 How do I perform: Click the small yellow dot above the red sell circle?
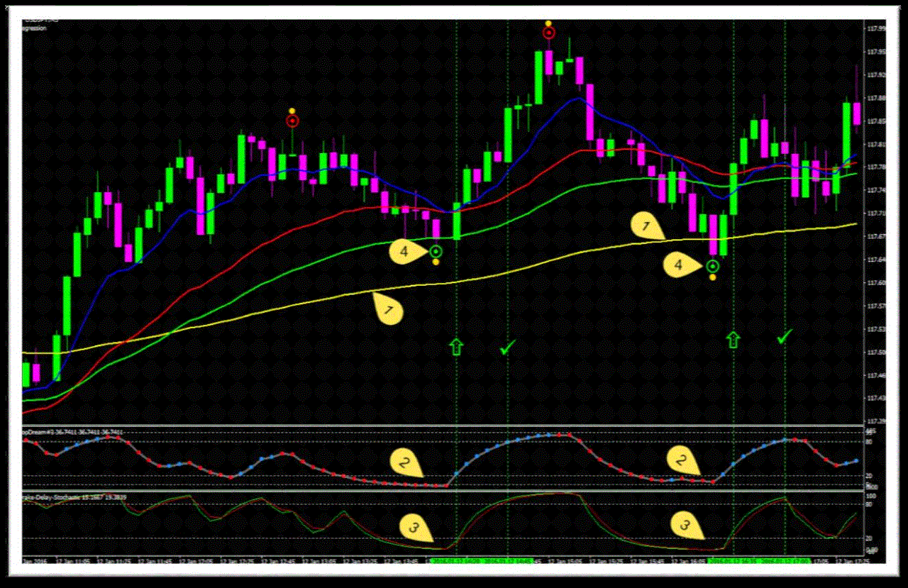pyautogui.click(x=548, y=22)
